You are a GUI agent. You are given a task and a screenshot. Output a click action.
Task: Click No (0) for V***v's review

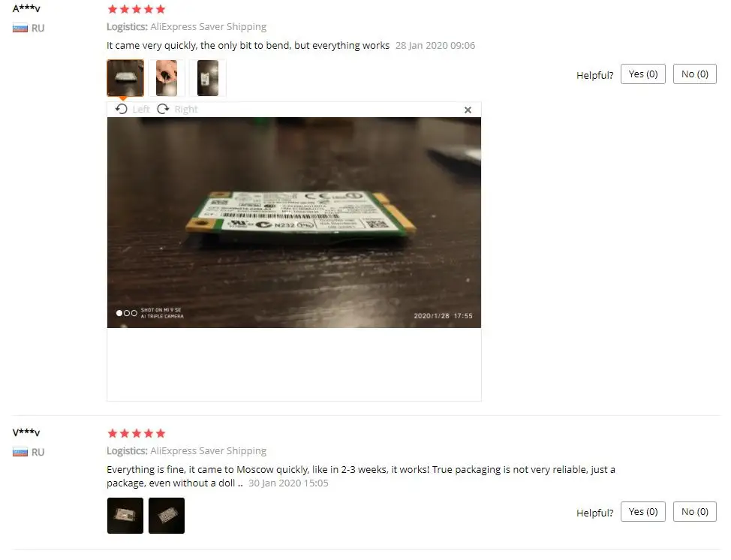(695, 511)
